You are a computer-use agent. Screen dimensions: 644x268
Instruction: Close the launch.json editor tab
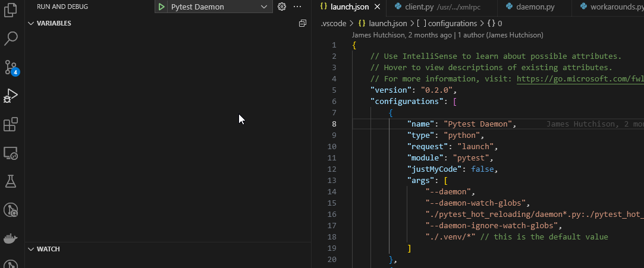tap(378, 7)
